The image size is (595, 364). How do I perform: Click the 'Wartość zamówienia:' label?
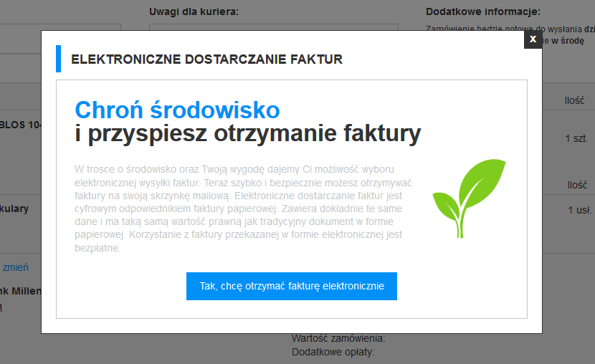338,338
